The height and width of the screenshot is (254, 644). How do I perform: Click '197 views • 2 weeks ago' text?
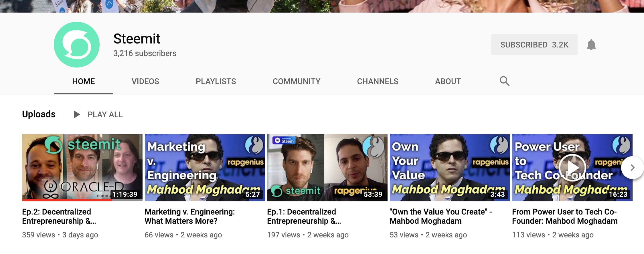[308, 235]
